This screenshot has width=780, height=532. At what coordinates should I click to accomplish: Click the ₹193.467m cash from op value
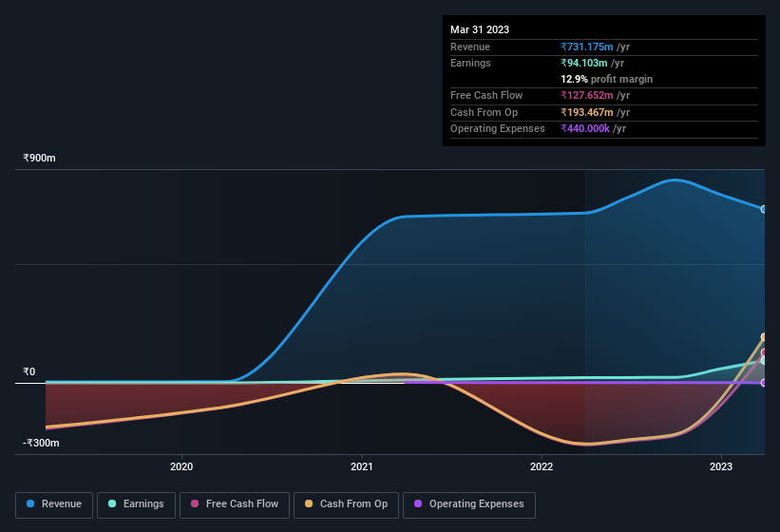point(587,112)
